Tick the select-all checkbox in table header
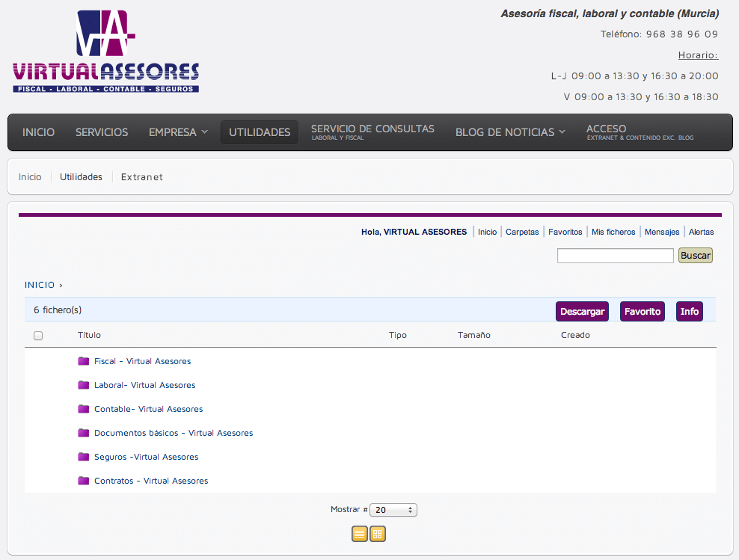This screenshot has height=560, width=739. coord(38,336)
